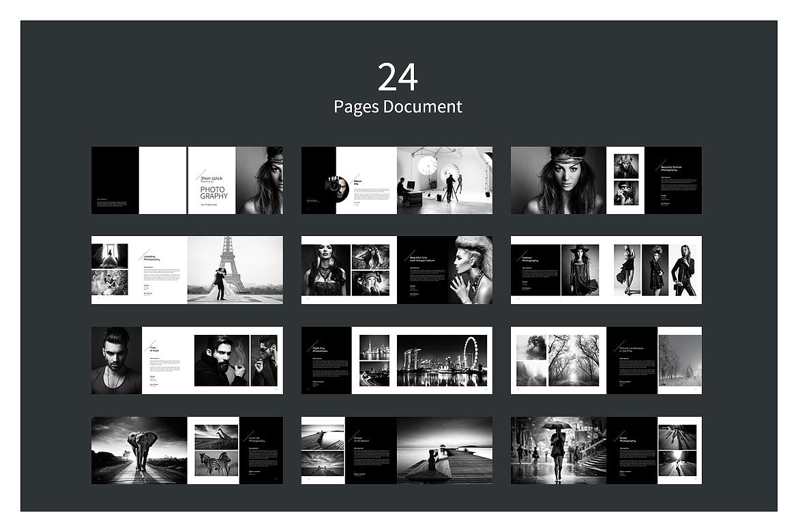Click the "24" heading number
Image resolution: width=798 pixels, height=532 pixels.
pyautogui.click(x=398, y=77)
